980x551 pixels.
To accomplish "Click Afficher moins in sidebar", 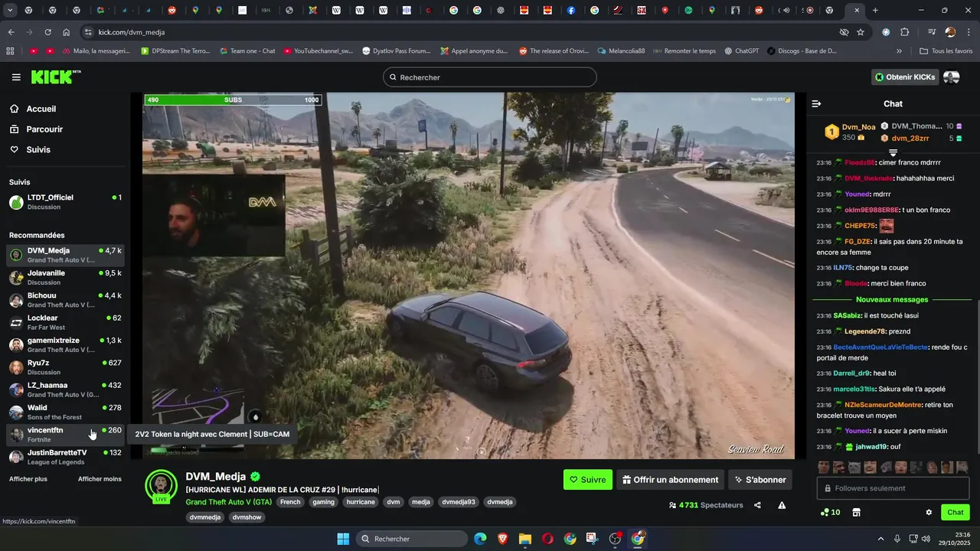I will point(100,479).
